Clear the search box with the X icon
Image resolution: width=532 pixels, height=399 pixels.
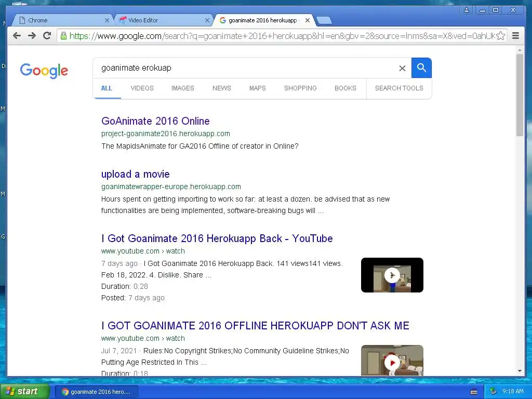403,68
